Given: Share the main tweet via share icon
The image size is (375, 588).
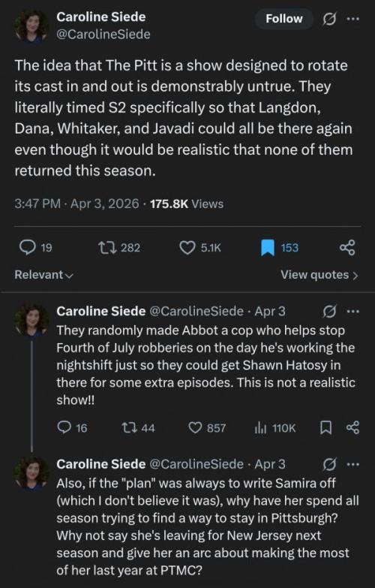Looking at the screenshot, I should coord(347,248).
